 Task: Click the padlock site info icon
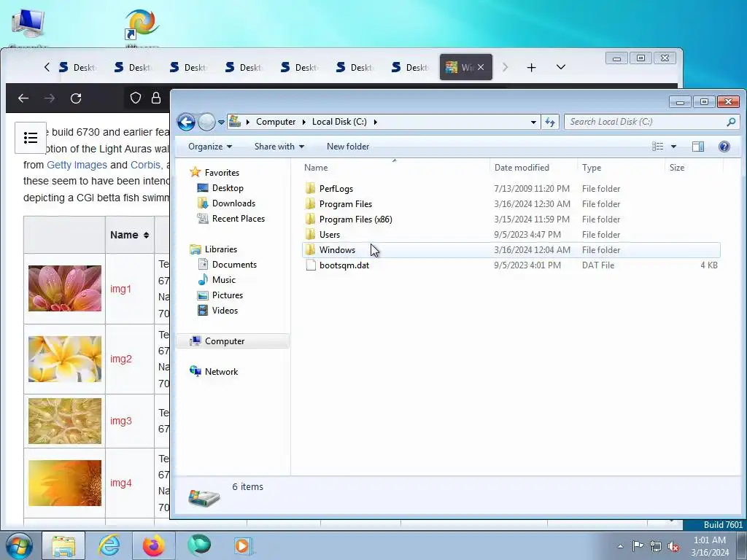click(156, 98)
